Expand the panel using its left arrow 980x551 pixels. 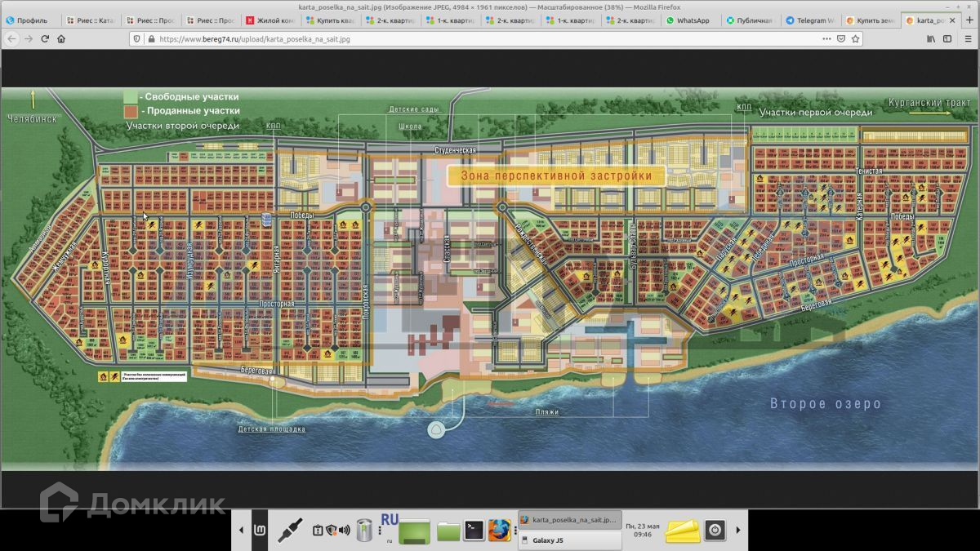click(241, 531)
